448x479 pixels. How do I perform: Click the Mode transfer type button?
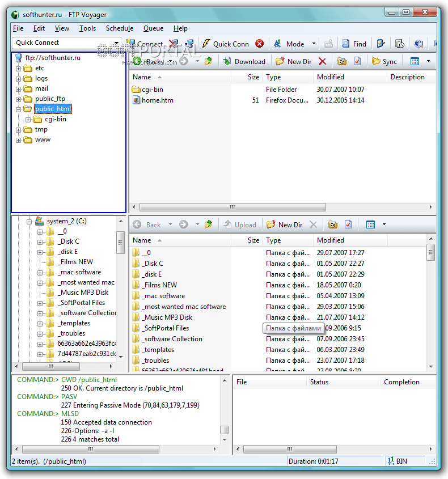click(289, 44)
